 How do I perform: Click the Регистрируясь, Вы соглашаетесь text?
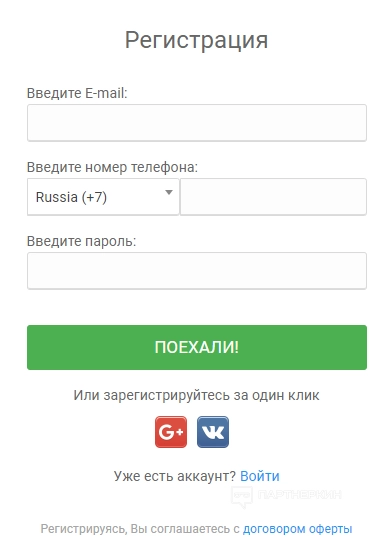[x=140, y=529]
